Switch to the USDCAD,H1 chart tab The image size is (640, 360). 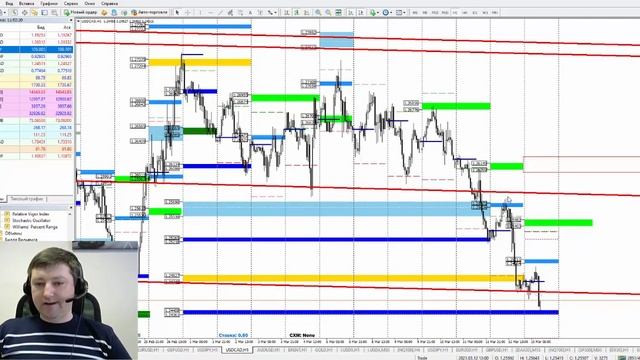tap(237, 350)
